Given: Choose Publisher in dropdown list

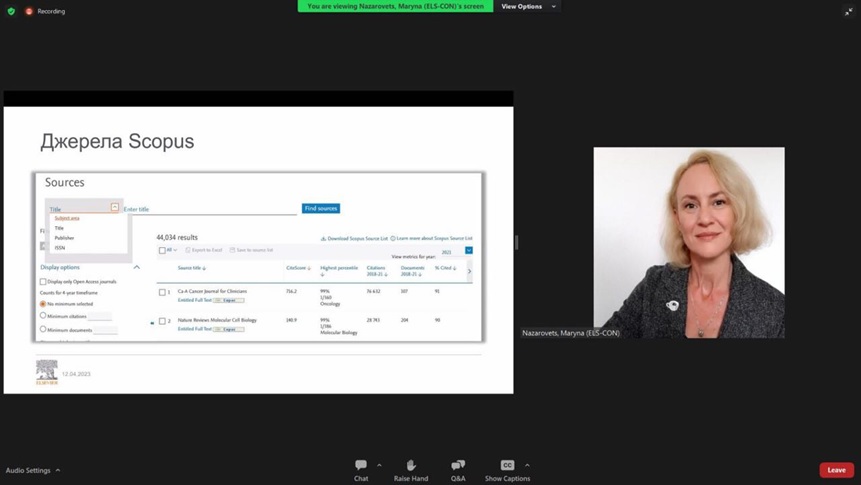Looking at the screenshot, I should (x=64, y=238).
